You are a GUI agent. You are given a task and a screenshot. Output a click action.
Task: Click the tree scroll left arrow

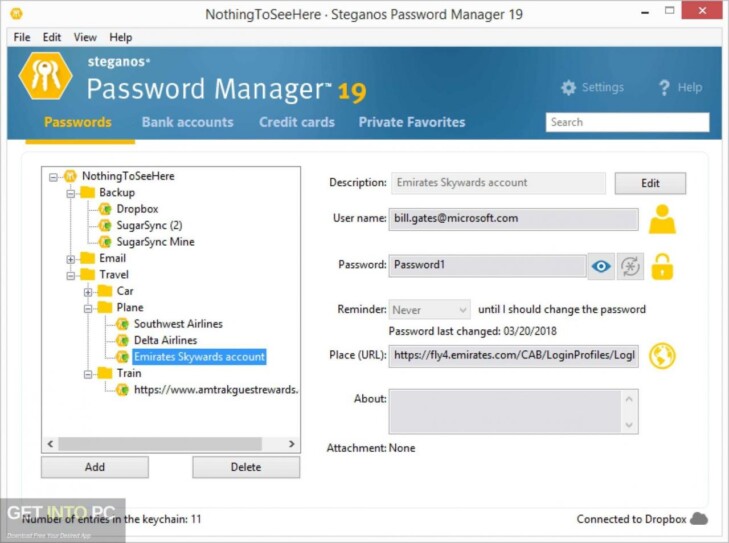pyautogui.click(x=50, y=444)
